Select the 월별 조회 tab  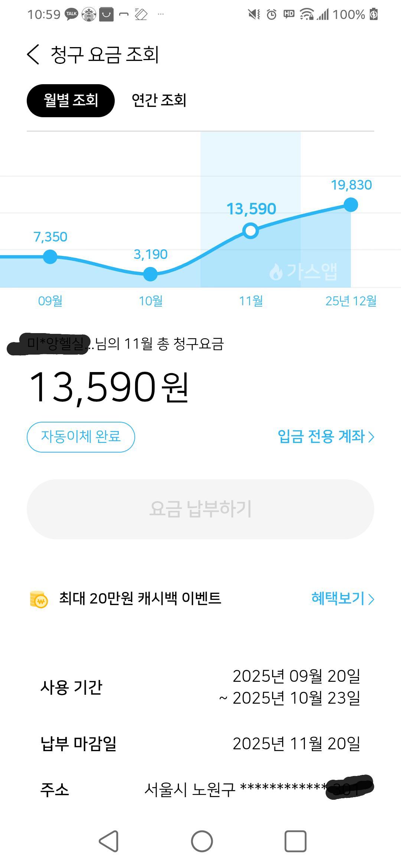point(71,101)
